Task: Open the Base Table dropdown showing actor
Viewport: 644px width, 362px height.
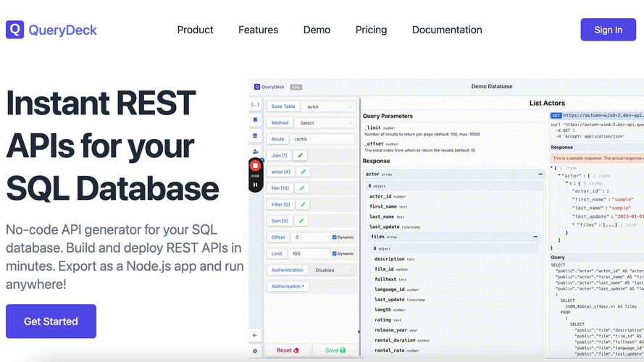Action: click(x=329, y=106)
